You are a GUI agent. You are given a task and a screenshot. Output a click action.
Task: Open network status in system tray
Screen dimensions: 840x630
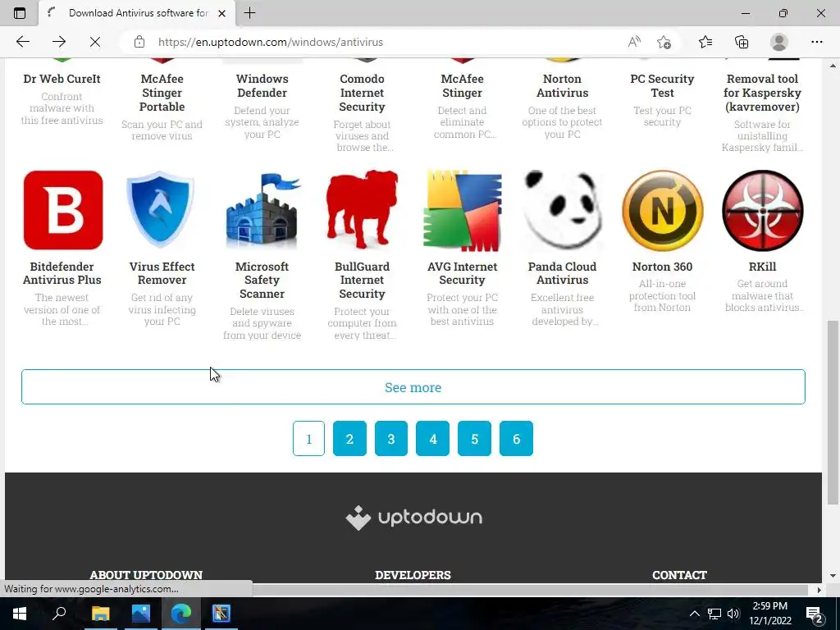coord(714,614)
